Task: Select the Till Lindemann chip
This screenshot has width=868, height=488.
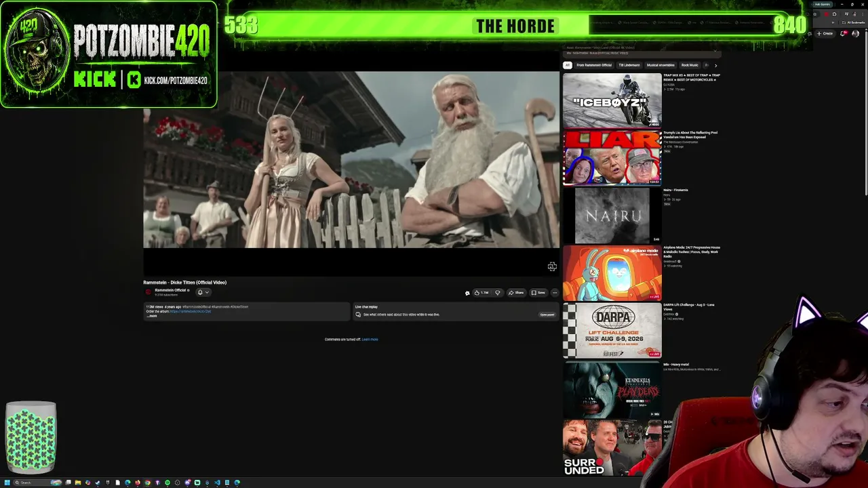Action: 629,65
